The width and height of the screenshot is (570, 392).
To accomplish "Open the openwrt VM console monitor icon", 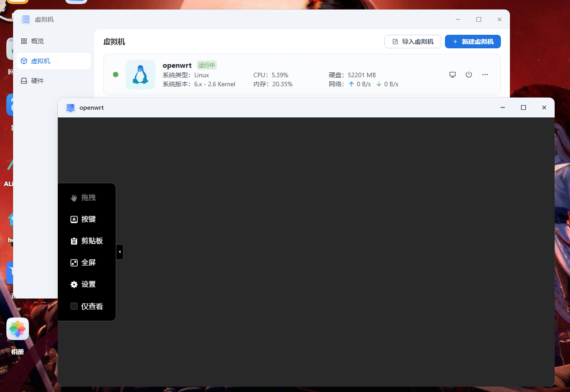I will tap(452, 75).
